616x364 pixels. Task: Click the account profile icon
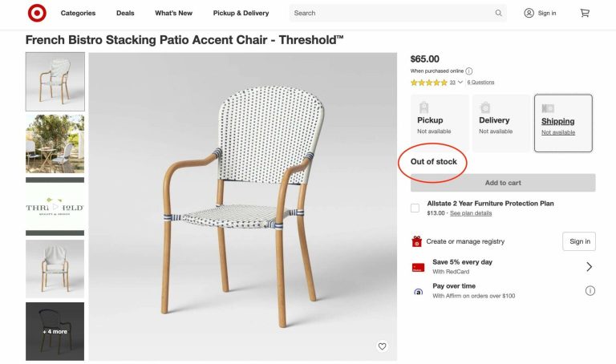click(x=529, y=13)
